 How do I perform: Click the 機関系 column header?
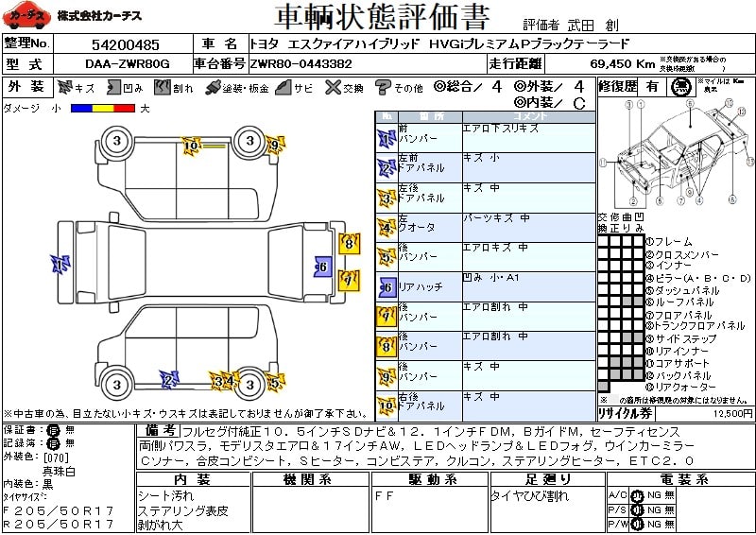coord(310,479)
